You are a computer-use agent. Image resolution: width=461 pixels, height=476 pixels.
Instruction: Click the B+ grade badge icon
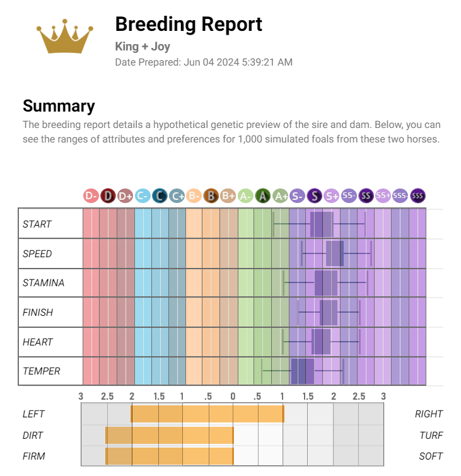point(228,196)
